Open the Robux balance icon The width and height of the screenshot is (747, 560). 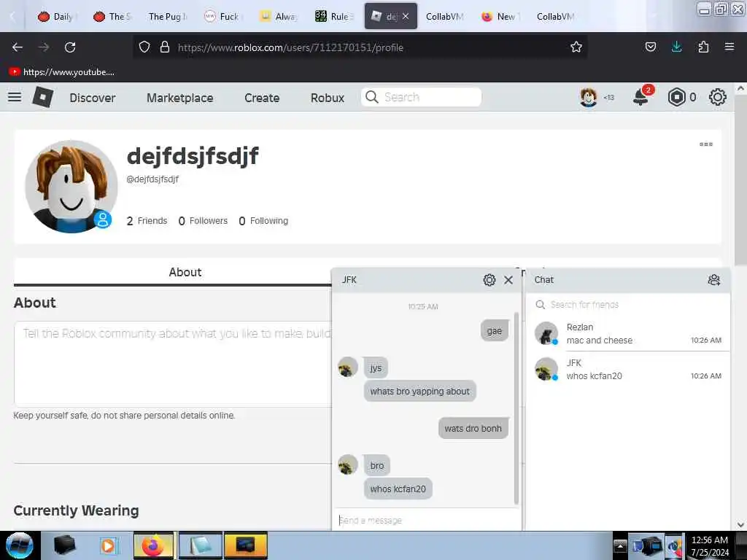(676, 97)
